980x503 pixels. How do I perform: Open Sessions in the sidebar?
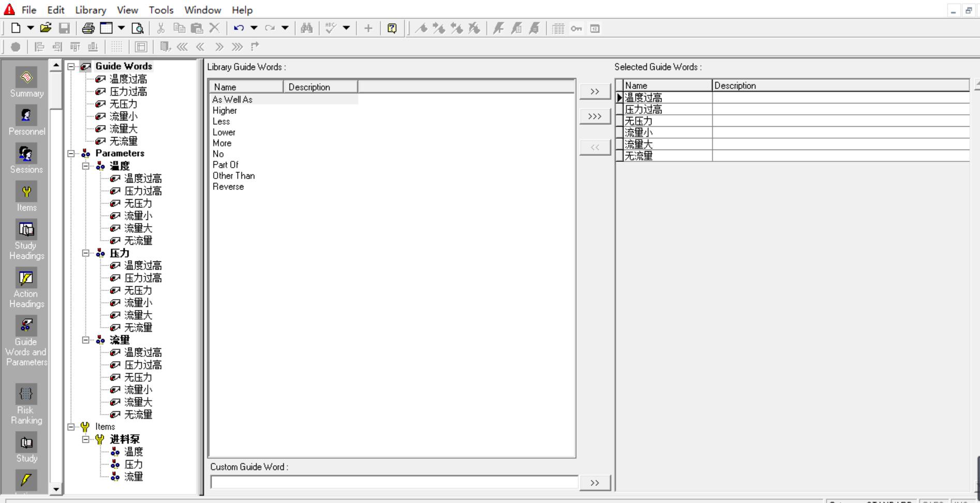tap(26, 159)
